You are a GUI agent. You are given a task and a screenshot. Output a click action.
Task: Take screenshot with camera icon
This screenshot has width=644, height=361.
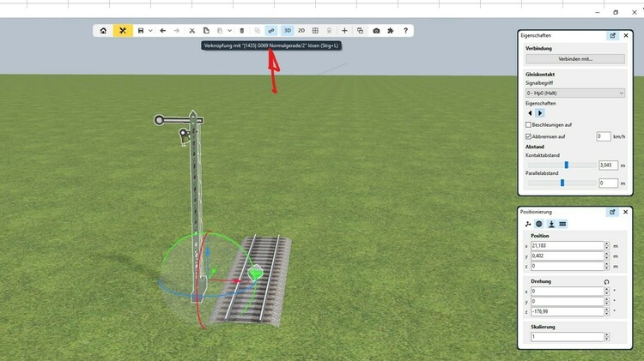click(x=376, y=31)
